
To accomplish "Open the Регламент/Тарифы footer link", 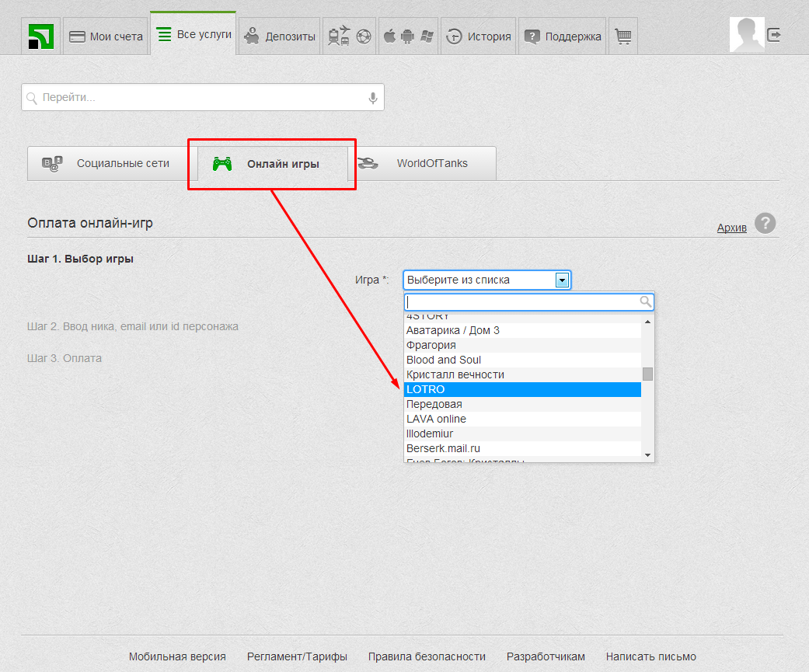I will click(x=297, y=656).
